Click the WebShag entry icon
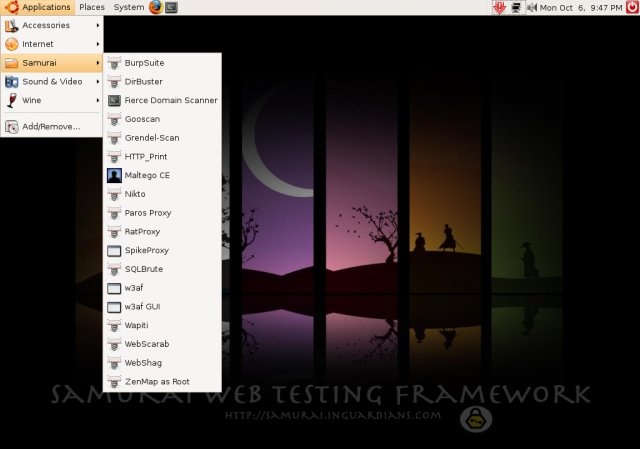Screen dimensions: 640x449 click(x=114, y=363)
